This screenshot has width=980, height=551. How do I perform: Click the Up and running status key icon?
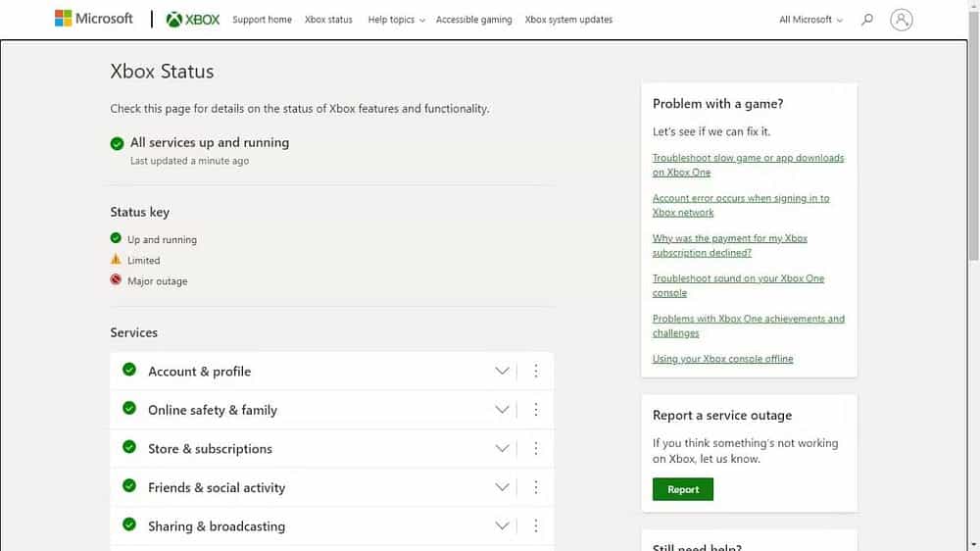click(x=116, y=238)
